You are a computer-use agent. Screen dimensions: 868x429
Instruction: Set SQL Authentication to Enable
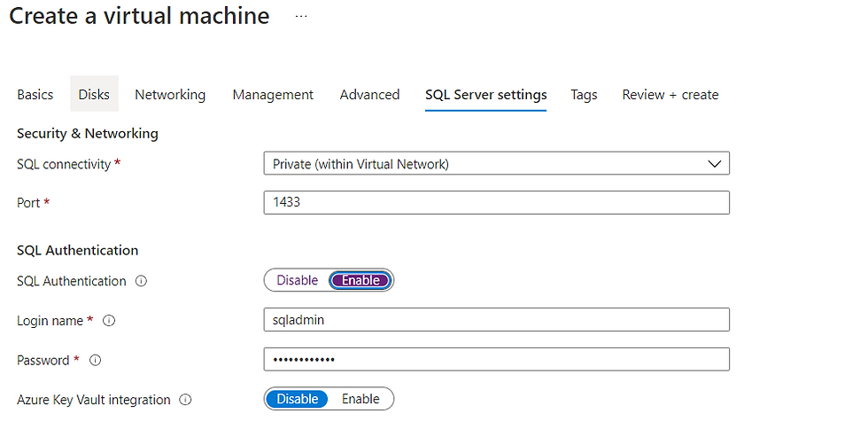(x=360, y=280)
